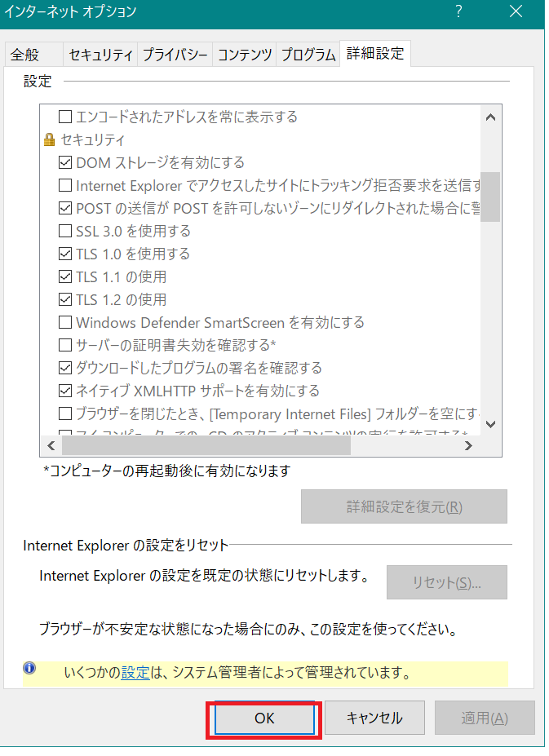Click the help question mark icon
The height and width of the screenshot is (756, 549).
(x=458, y=11)
